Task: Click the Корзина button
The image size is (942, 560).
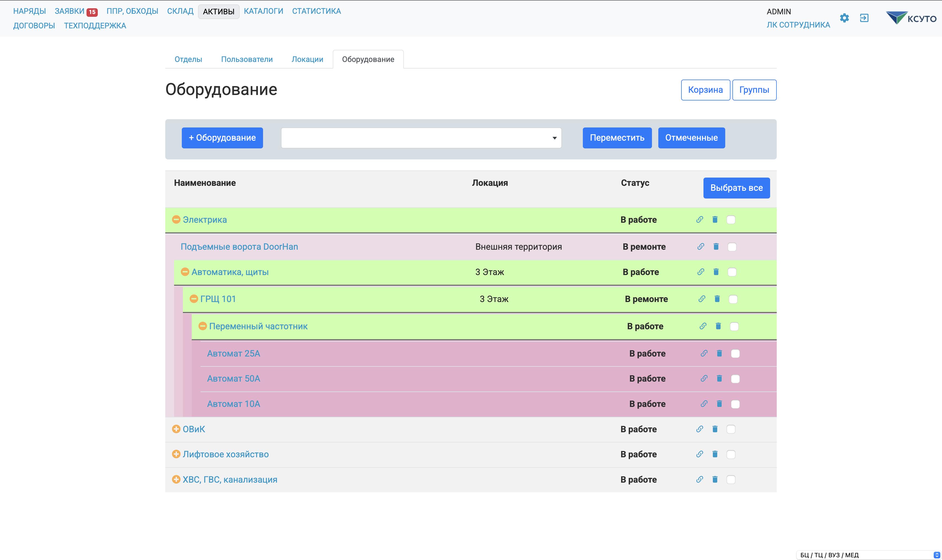Action: click(x=705, y=90)
